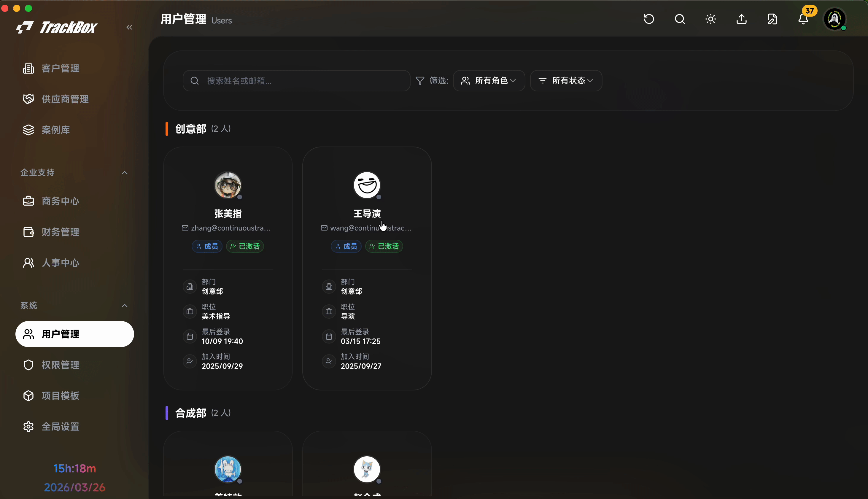
Task: Click 已激活 badge on 王导演 card
Action: (x=384, y=247)
